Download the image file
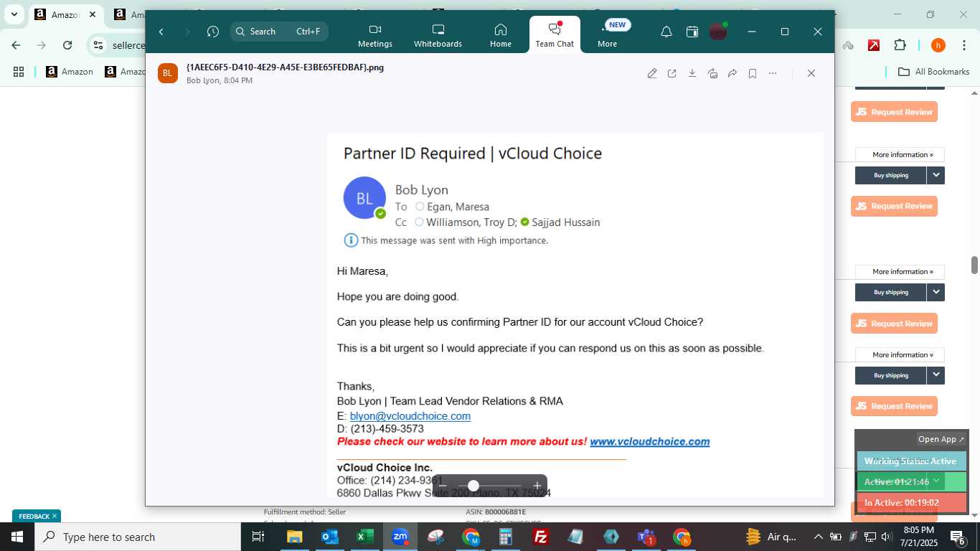Image resolution: width=980 pixels, height=551 pixels. pyautogui.click(x=692, y=73)
